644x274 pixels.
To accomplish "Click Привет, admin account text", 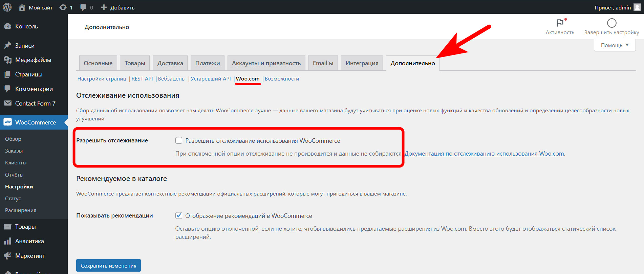I will (x=613, y=7).
